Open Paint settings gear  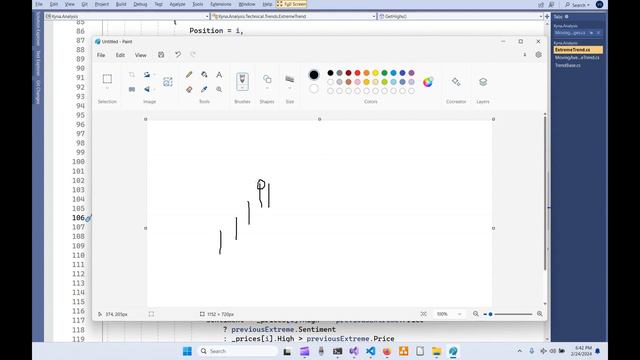538,55
